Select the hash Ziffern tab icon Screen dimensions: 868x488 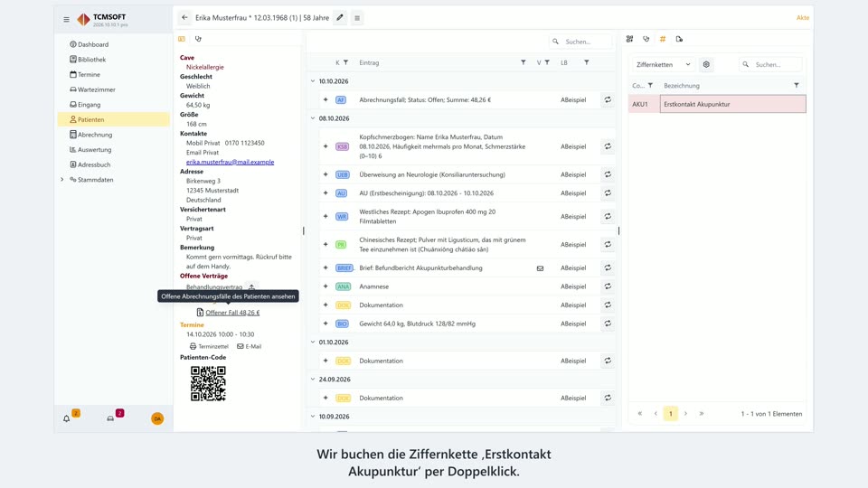[663, 39]
